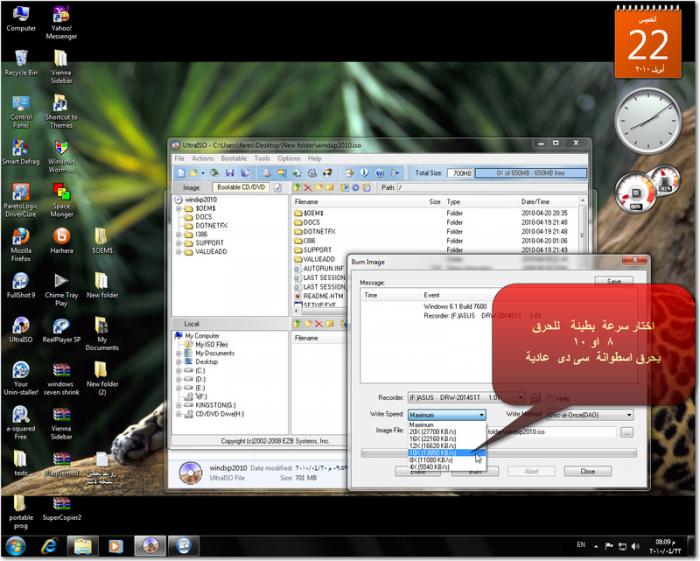Click the Info icon in UltraISO toolbar
The width and height of the screenshot is (700, 561).
(365, 173)
